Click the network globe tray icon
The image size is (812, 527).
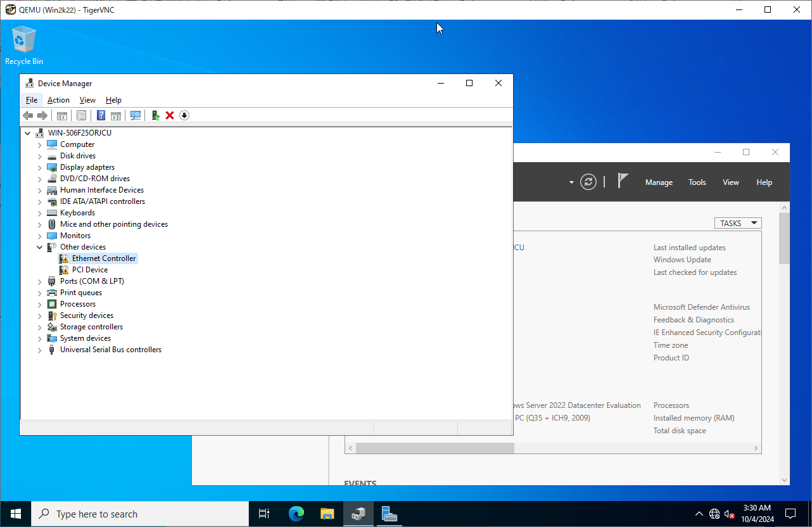[x=714, y=514]
